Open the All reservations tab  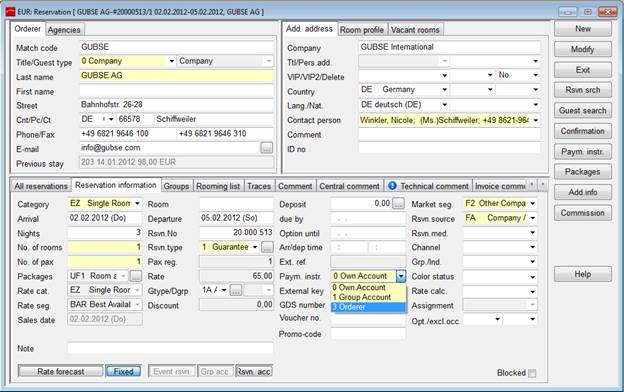coord(41,186)
